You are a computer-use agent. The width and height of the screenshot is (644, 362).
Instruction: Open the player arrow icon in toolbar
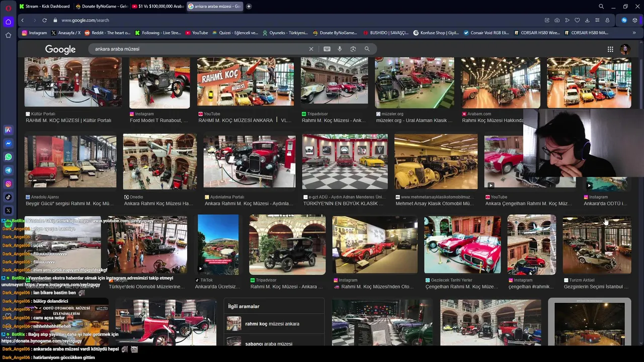click(x=567, y=20)
